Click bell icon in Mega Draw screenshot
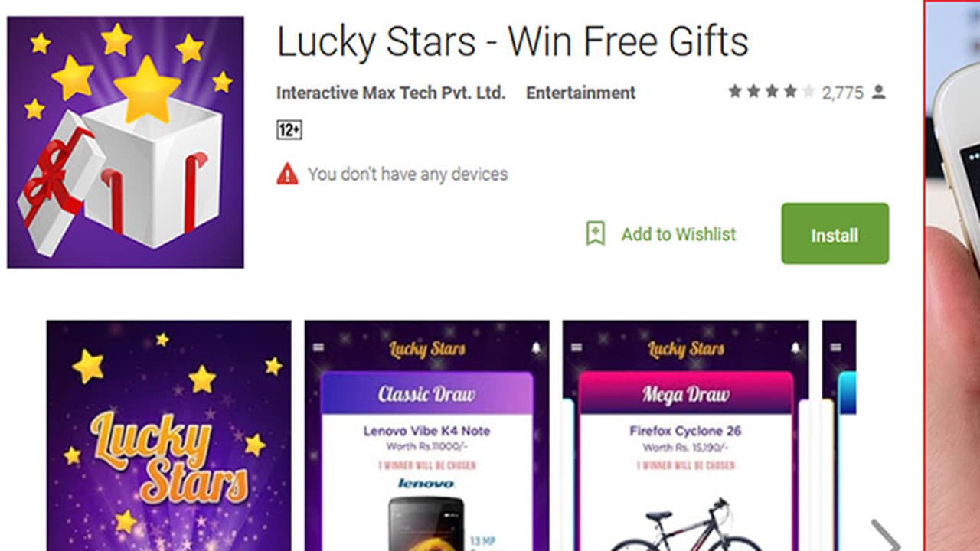The height and width of the screenshot is (551, 980). 795,348
